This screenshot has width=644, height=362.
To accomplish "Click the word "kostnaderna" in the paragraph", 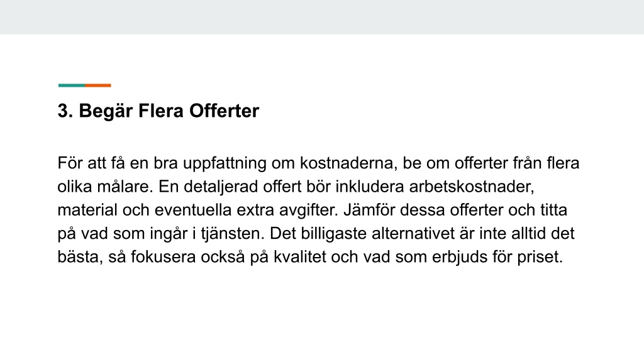I will coord(348,163).
